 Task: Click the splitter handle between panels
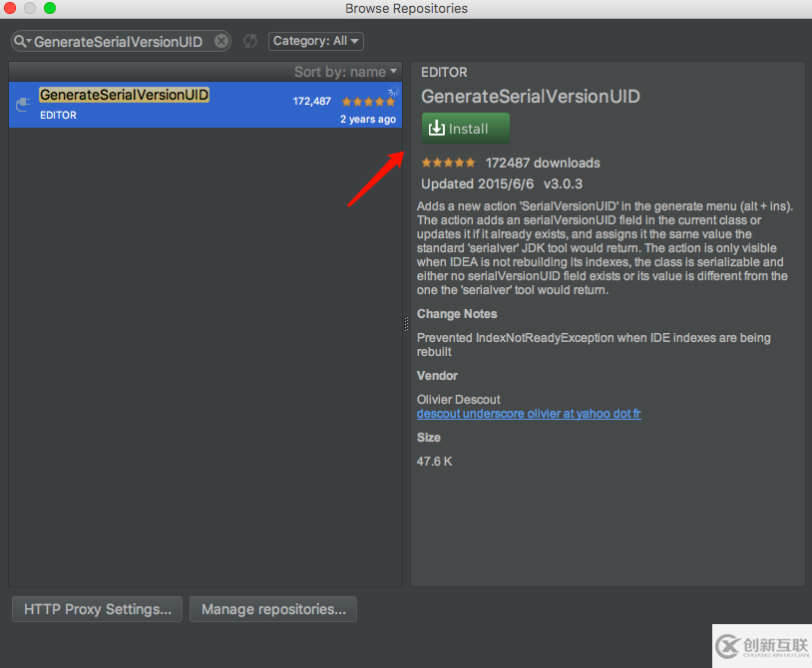[x=406, y=324]
